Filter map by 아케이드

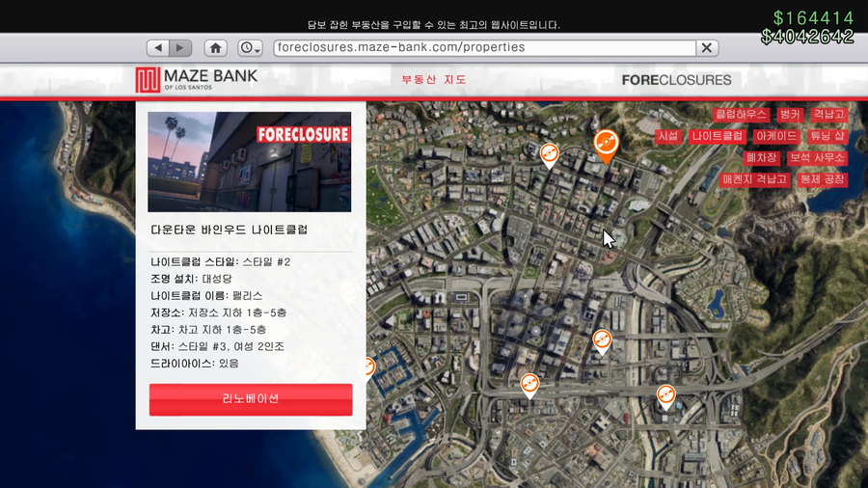click(x=776, y=136)
